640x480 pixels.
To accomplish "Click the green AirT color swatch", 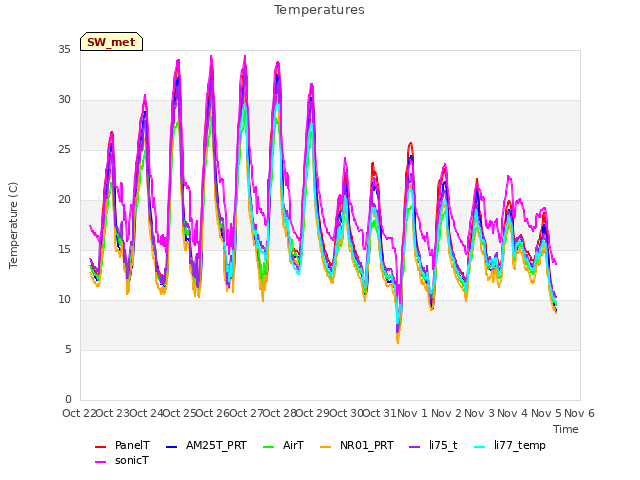I will 269,447.
